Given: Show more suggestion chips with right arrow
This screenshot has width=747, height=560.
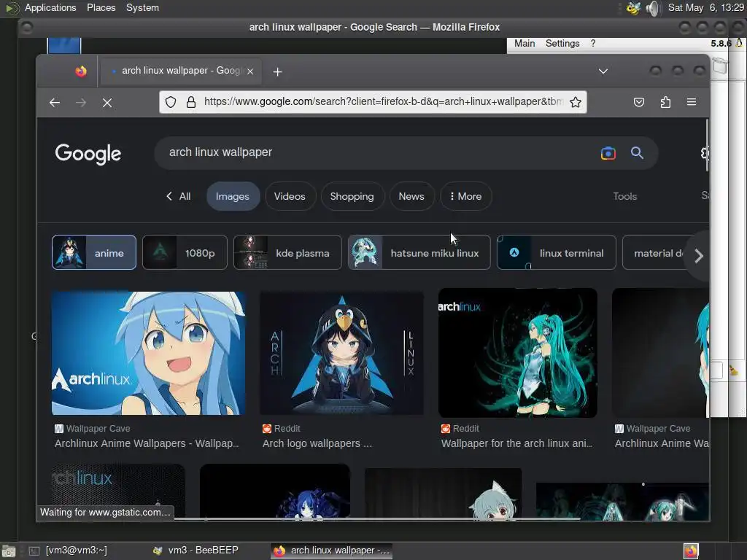Looking at the screenshot, I should tap(698, 256).
